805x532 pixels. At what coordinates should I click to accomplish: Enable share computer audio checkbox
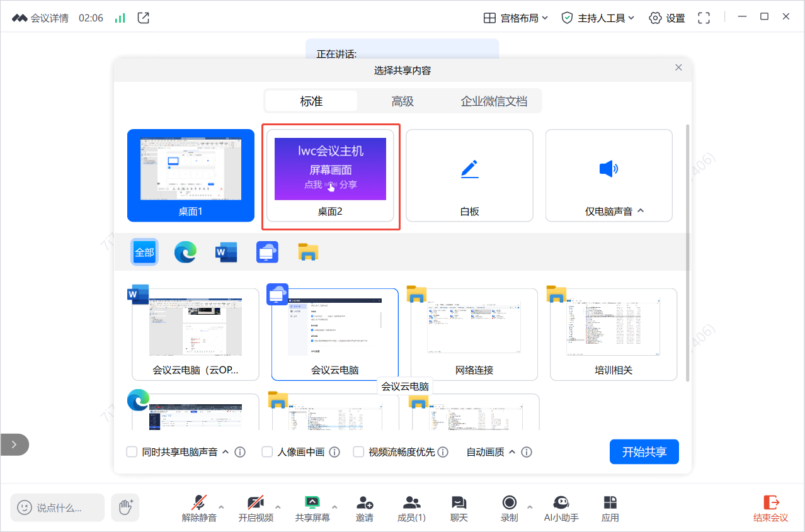coord(132,452)
